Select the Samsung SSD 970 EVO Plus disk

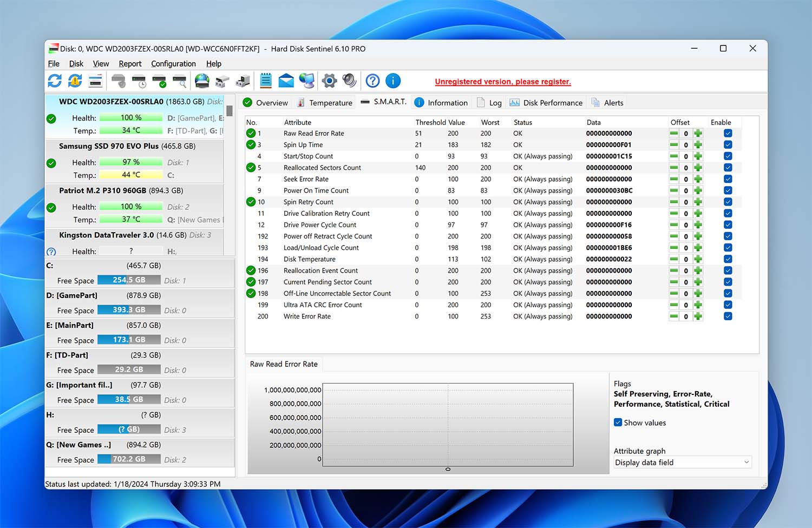[x=134, y=161]
